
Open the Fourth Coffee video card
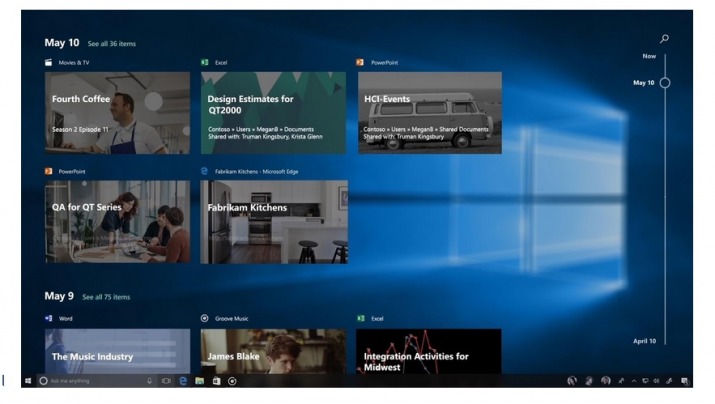(117, 113)
